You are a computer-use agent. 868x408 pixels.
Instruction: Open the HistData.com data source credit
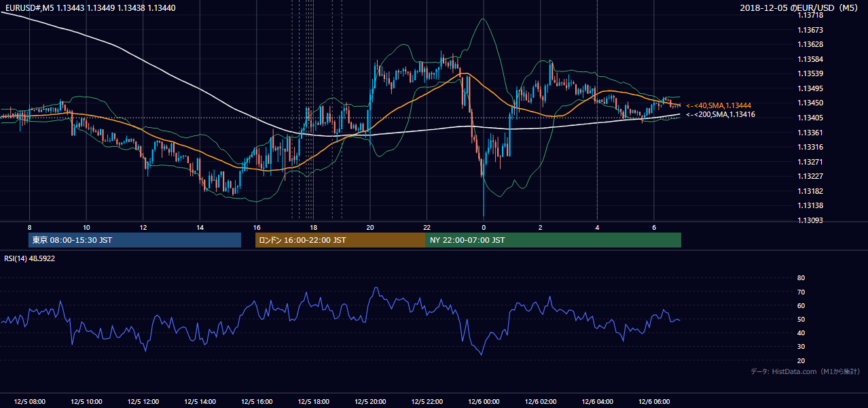pos(806,371)
